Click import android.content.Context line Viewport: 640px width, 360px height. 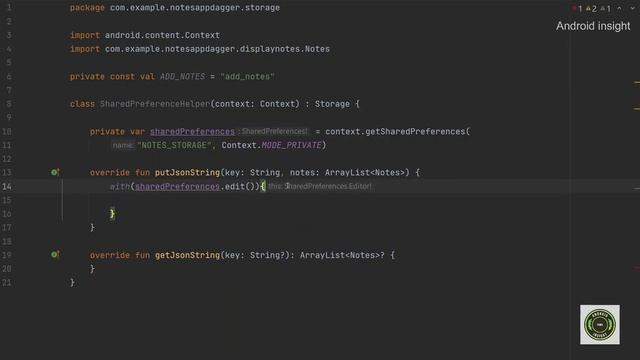(x=145, y=35)
